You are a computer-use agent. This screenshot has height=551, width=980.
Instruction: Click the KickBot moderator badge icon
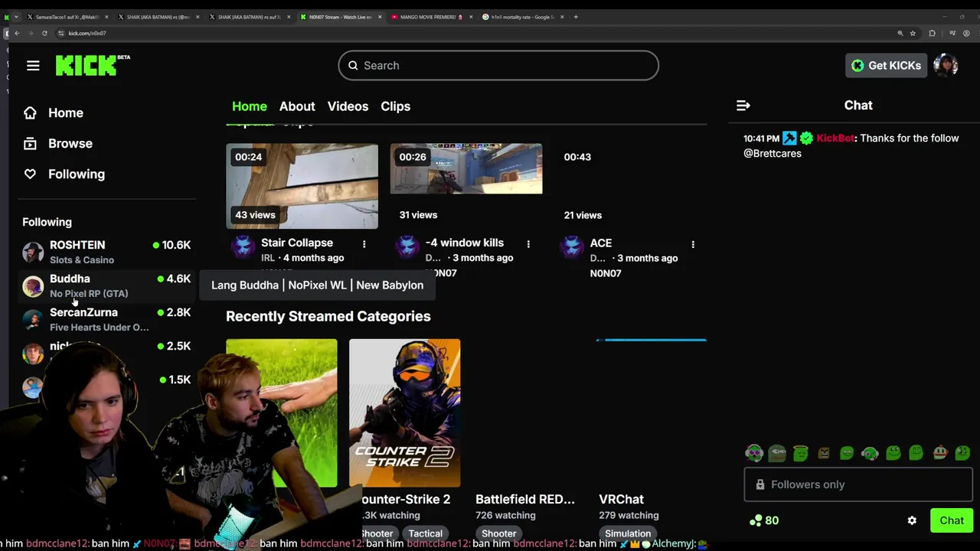pos(789,139)
